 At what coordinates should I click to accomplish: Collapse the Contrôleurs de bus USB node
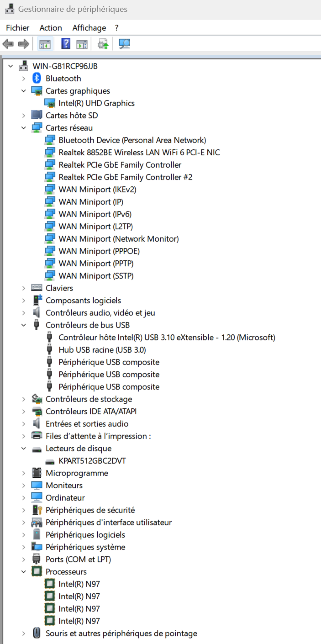point(23,325)
